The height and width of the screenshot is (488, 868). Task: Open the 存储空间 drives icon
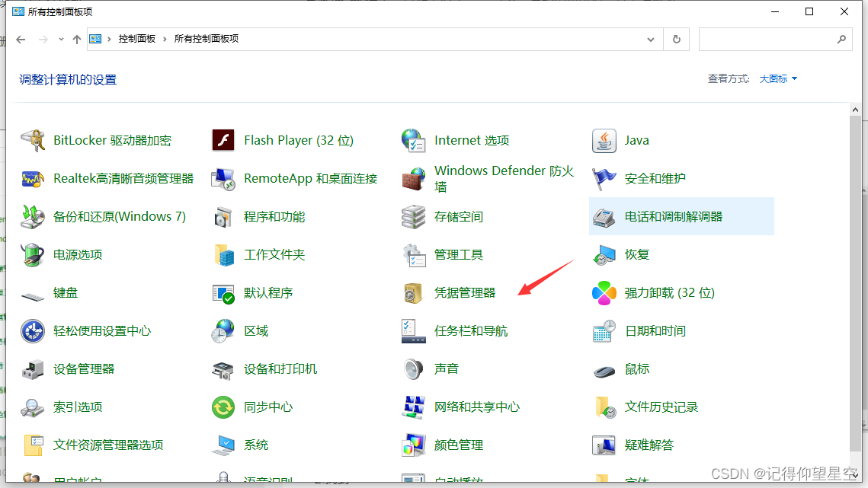(x=414, y=216)
